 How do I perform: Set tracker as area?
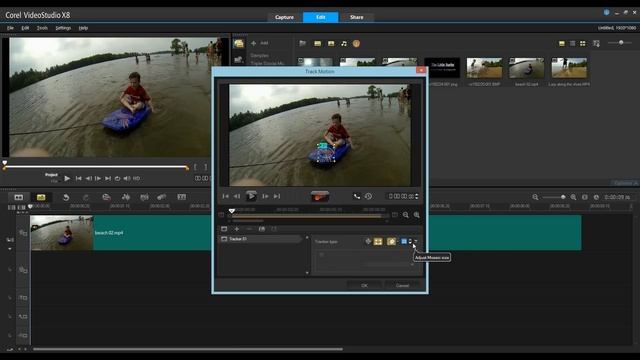[378, 242]
